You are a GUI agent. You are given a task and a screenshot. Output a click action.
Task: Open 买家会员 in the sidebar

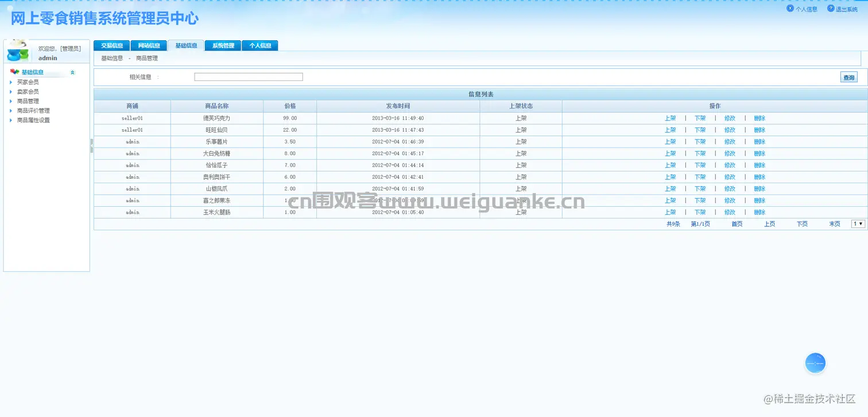point(28,82)
